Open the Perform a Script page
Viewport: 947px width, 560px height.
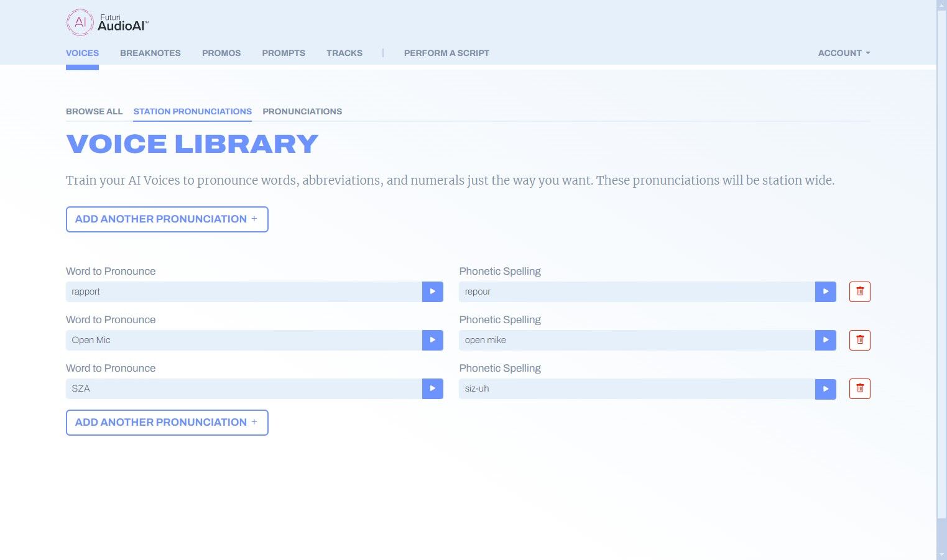pyautogui.click(x=446, y=53)
